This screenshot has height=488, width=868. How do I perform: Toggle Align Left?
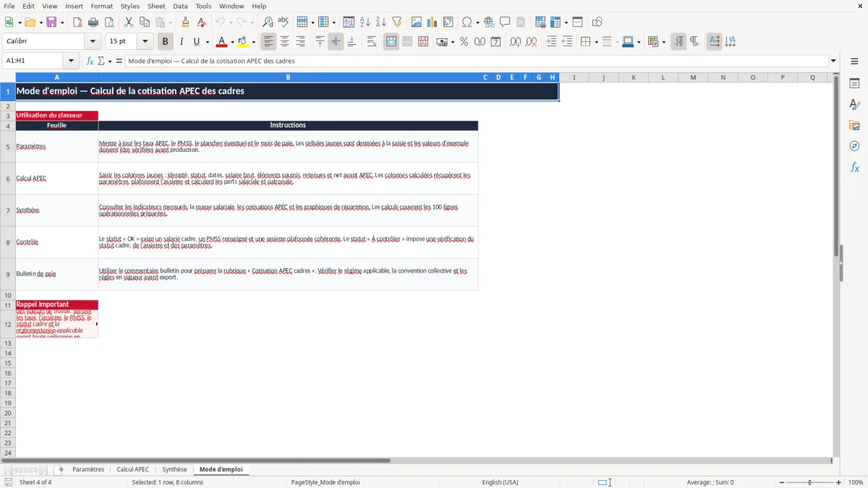tap(269, 42)
